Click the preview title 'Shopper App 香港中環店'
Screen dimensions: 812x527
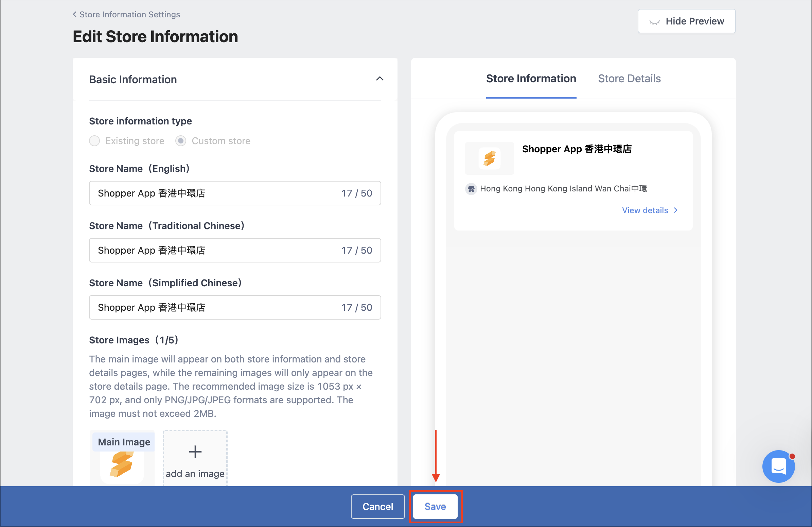[577, 149]
